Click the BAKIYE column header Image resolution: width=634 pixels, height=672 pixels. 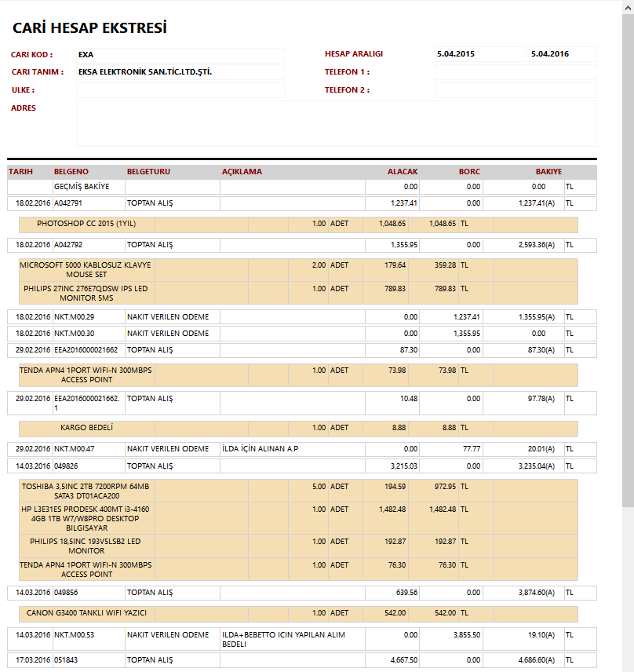click(x=548, y=172)
